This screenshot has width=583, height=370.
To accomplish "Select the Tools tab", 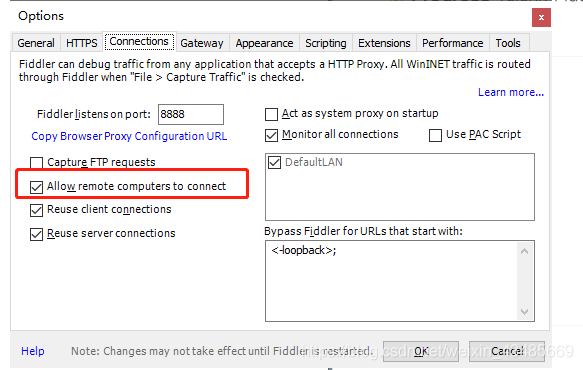I will click(x=508, y=43).
